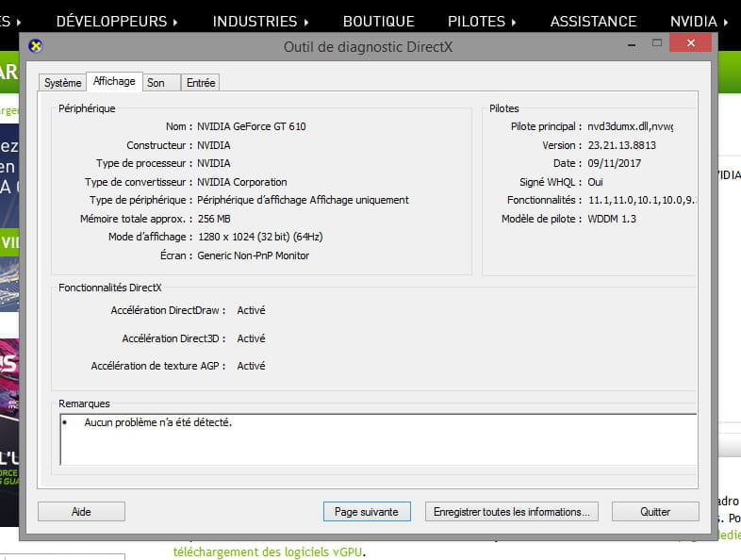Click the monitor value 'Generic Non-PnP Monitor'
This screenshot has height=560, width=741.
[254, 255]
